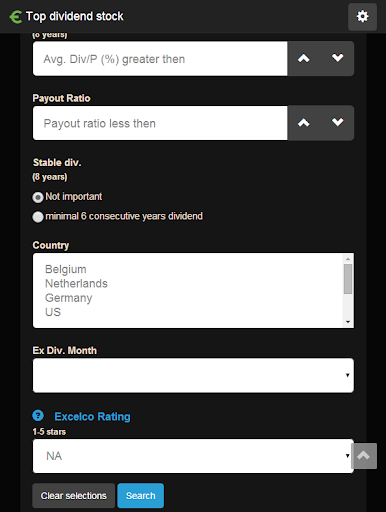Viewport: 386px width, 512px height.
Task: Select Belgium in the Country list
Action: tap(66, 269)
